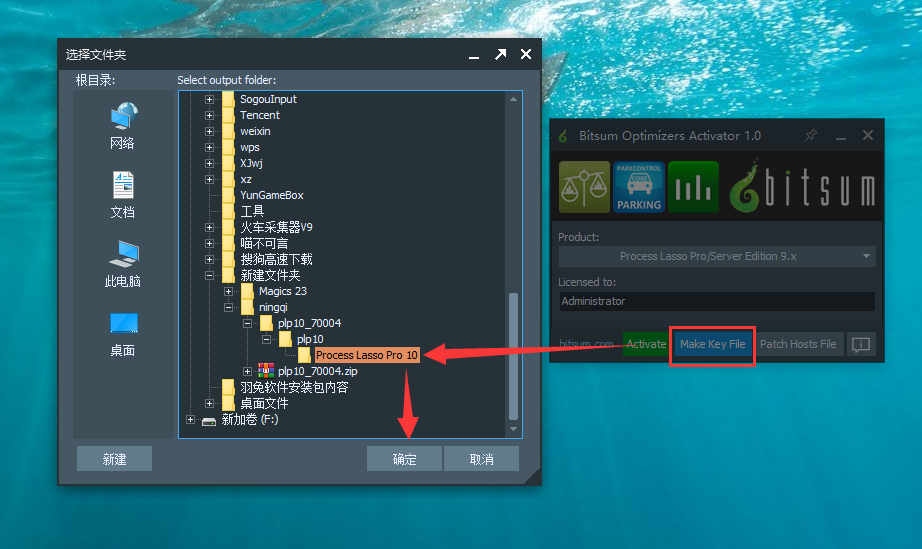Select the 搜狗高速下载 folder
Screen dimensions: 922x549
coord(276,259)
